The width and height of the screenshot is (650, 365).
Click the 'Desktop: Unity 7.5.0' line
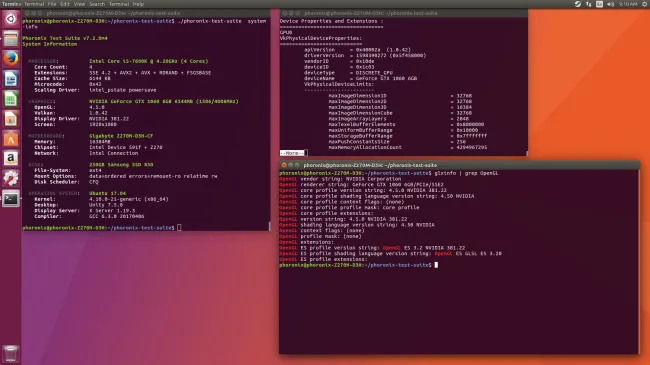(x=79, y=205)
